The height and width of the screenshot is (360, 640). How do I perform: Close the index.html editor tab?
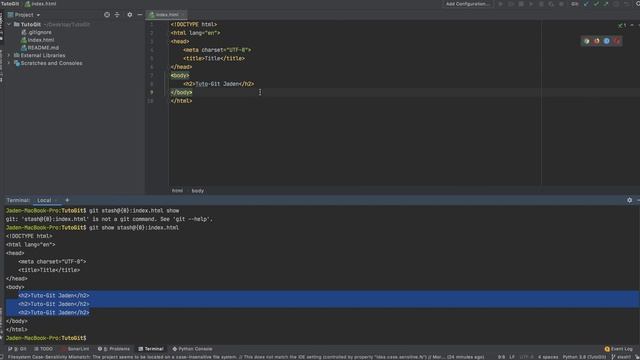183,15
